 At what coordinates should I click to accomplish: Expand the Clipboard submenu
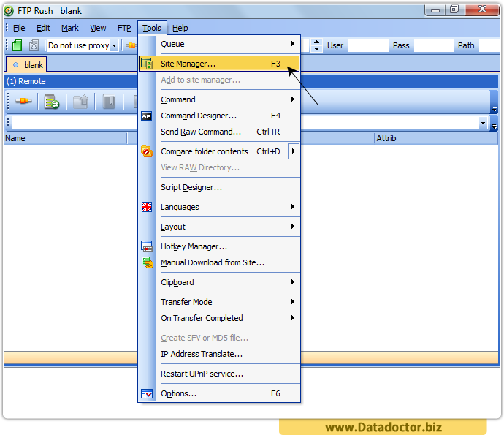click(293, 282)
